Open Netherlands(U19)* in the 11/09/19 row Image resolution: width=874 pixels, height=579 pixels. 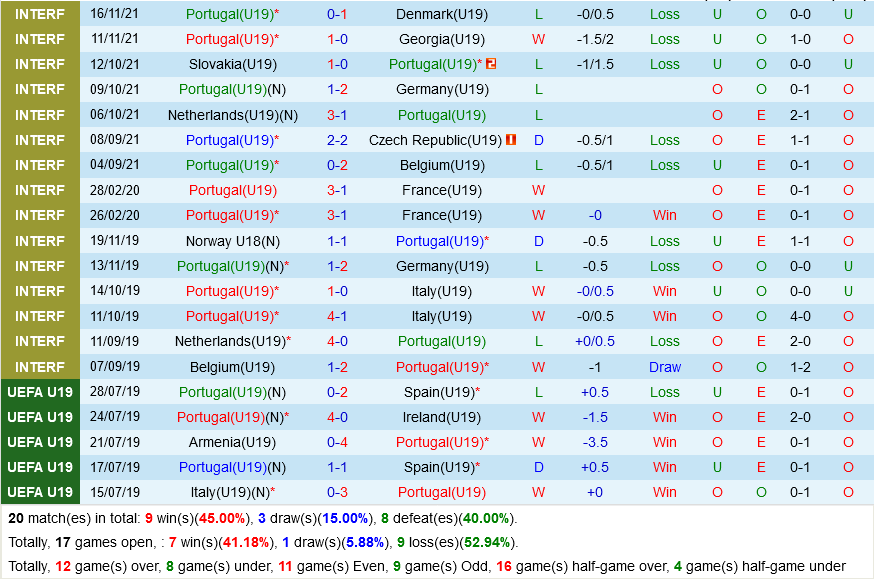(x=233, y=342)
